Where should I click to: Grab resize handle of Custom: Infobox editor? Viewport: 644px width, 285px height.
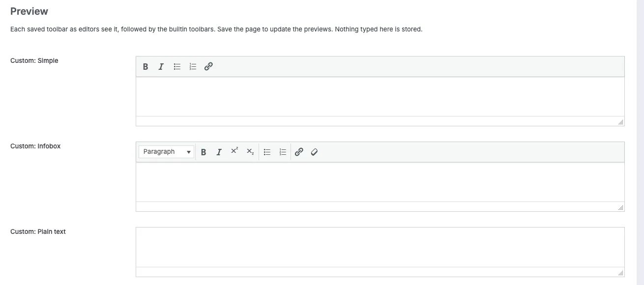point(621,208)
